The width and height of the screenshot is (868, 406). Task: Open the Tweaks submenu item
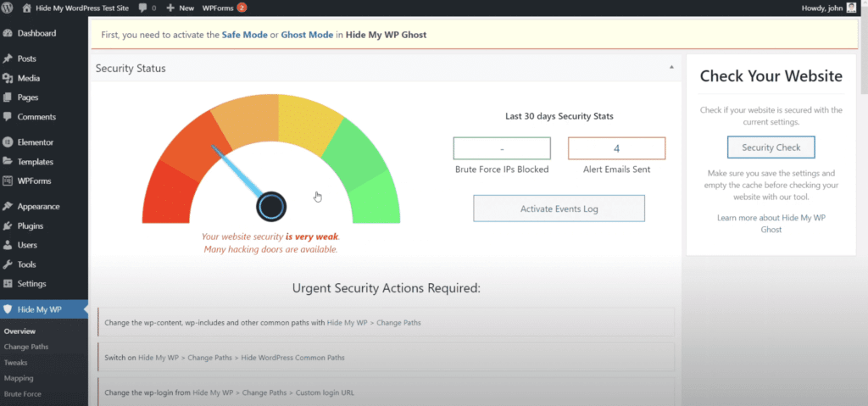pyautogui.click(x=16, y=363)
